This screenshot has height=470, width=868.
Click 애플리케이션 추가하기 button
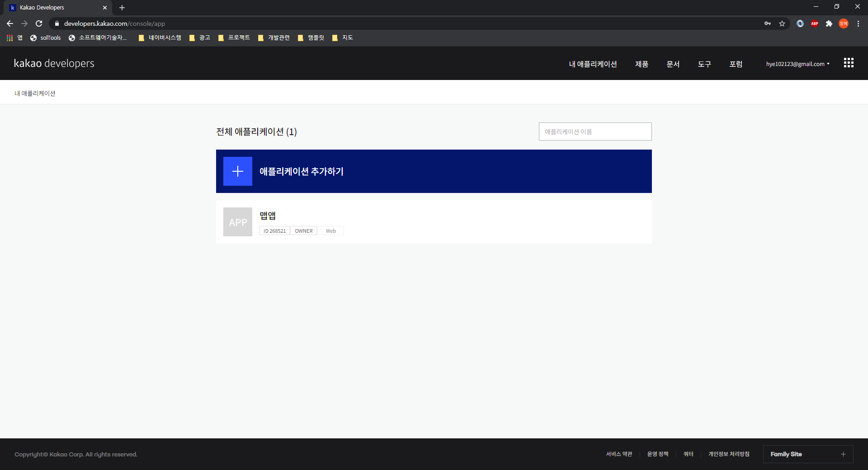(x=434, y=171)
